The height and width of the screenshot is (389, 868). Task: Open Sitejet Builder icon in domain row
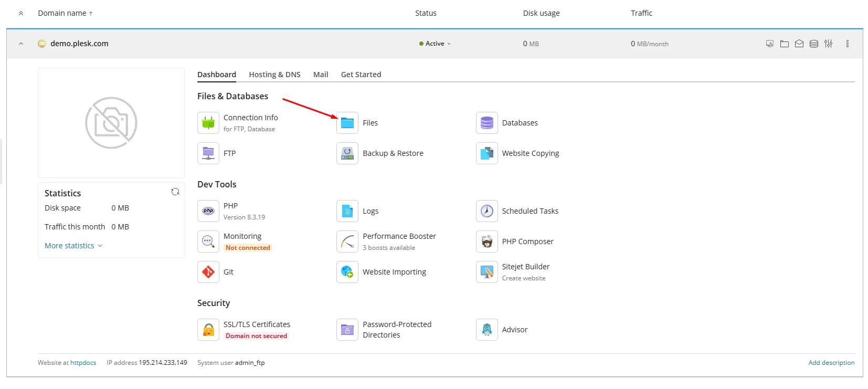769,44
